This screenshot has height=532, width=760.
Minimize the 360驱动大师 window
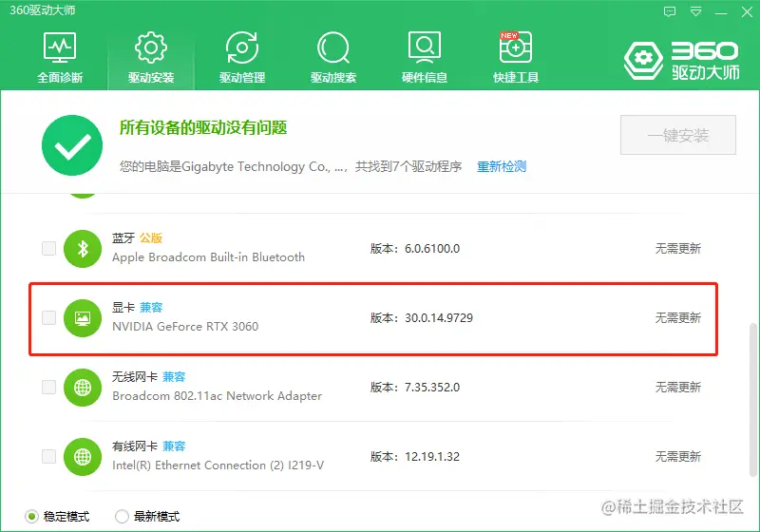pos(721,12)
